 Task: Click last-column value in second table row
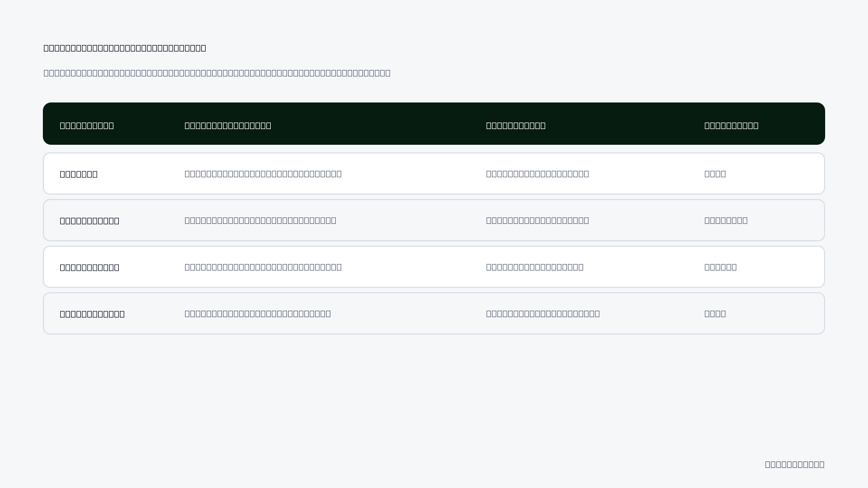[x=726, y=220]
